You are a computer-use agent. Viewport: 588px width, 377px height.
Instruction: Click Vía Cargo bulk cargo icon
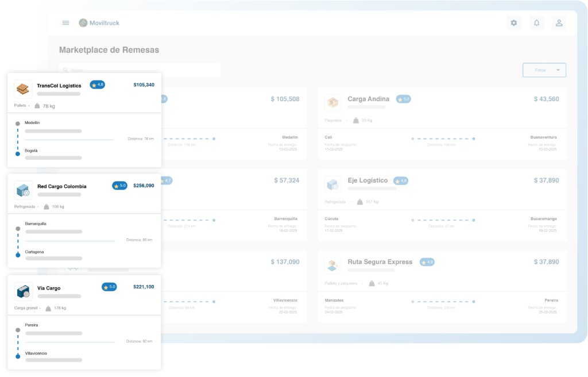point(23,291)
